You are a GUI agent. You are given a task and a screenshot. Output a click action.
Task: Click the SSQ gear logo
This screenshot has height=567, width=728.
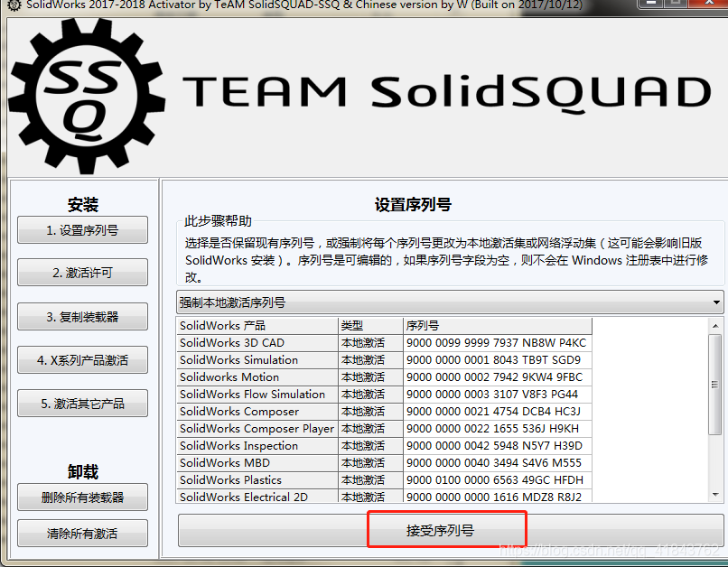[88, 97]
